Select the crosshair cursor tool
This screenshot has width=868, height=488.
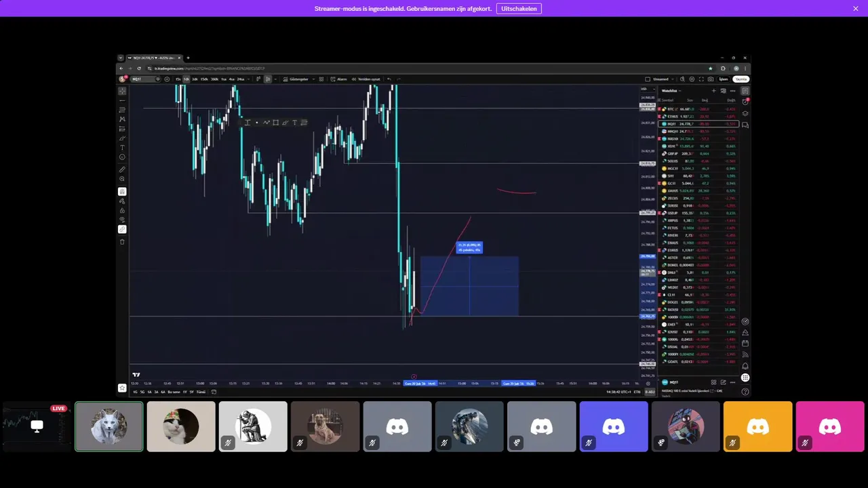pos(122,91)
